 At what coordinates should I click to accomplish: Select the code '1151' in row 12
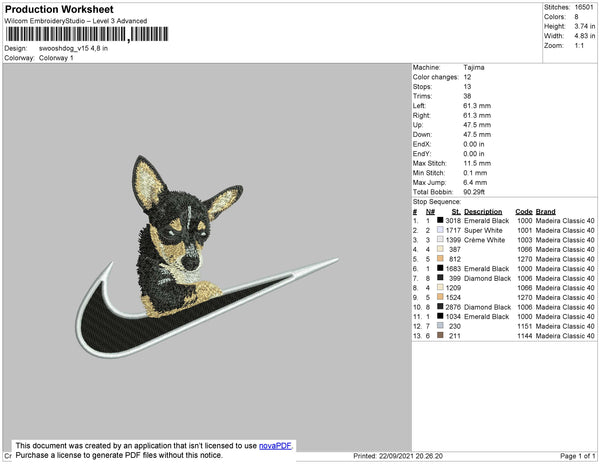coord(525,326)
